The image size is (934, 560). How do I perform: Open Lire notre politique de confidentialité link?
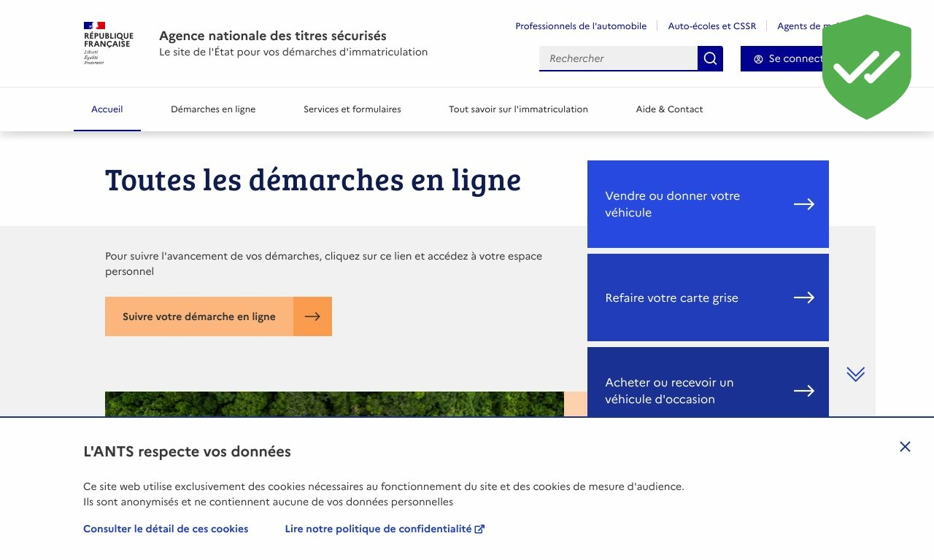pyautogui.click(x=385, y=529)
